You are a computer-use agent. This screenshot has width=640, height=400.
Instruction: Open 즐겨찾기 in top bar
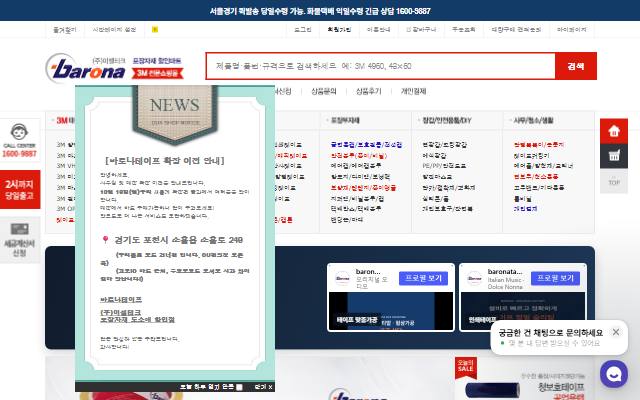64,29
